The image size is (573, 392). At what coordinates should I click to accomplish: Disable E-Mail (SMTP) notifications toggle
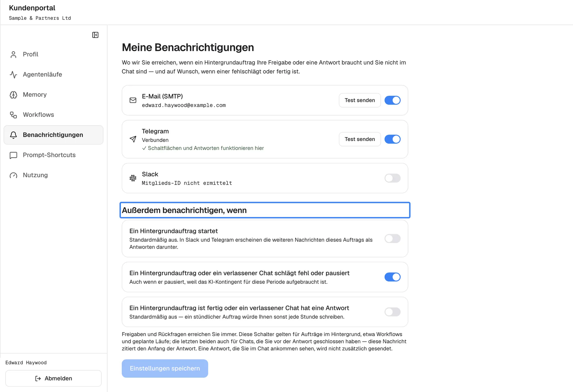pyautogui.click(x=393, y=100)
